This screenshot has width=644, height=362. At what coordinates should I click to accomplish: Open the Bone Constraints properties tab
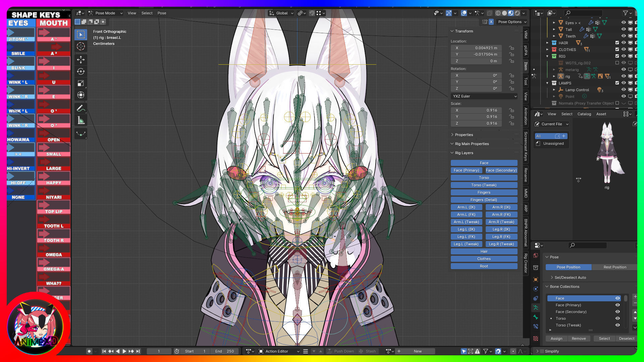536,326
